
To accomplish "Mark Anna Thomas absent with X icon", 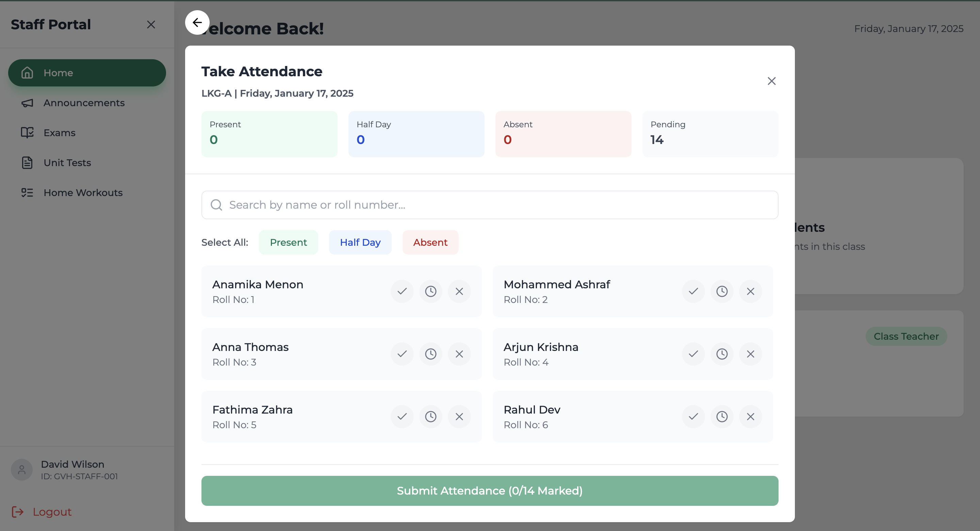I will click(459, 354).
